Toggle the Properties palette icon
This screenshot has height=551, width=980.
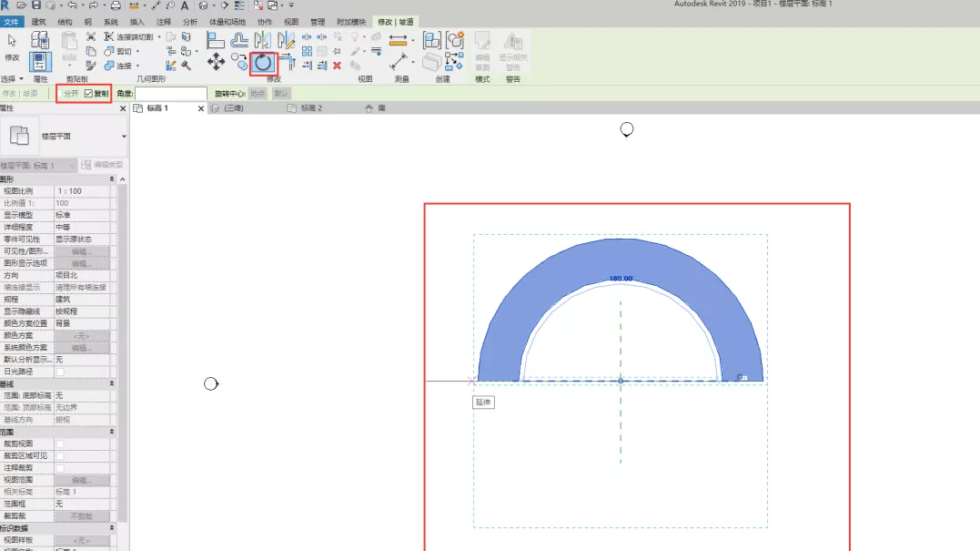(x=39, y=62)
